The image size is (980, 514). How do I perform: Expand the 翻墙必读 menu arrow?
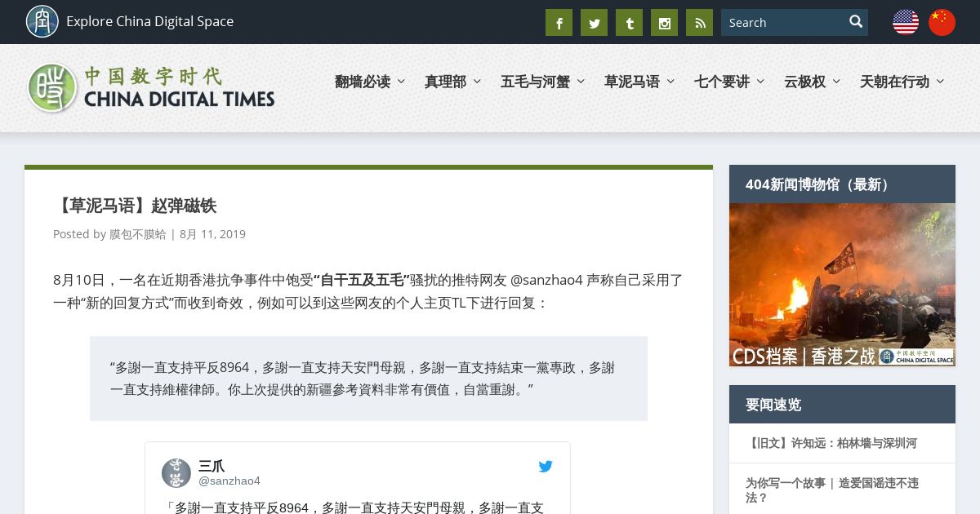coord(401,82)
